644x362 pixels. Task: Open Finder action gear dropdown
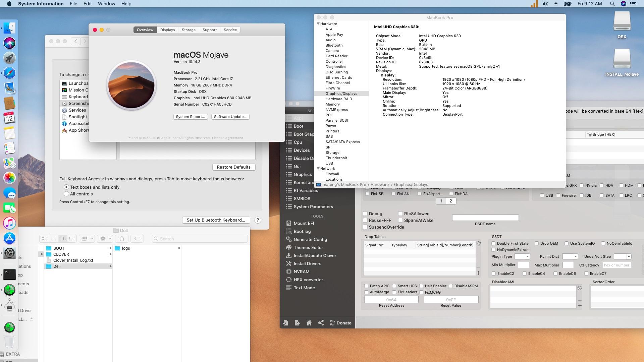point(106,239)
